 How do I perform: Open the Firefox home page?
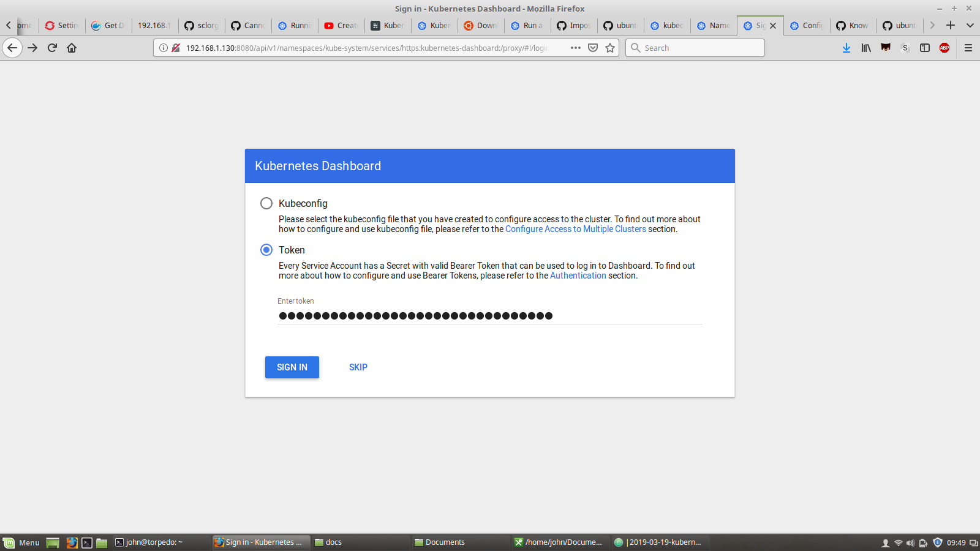tap(72, 48)
